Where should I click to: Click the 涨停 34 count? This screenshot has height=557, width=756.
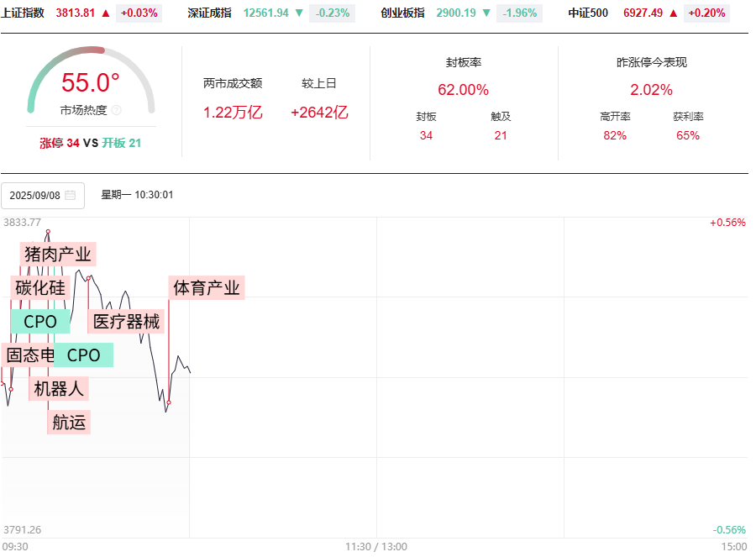[x=60, y=144]
